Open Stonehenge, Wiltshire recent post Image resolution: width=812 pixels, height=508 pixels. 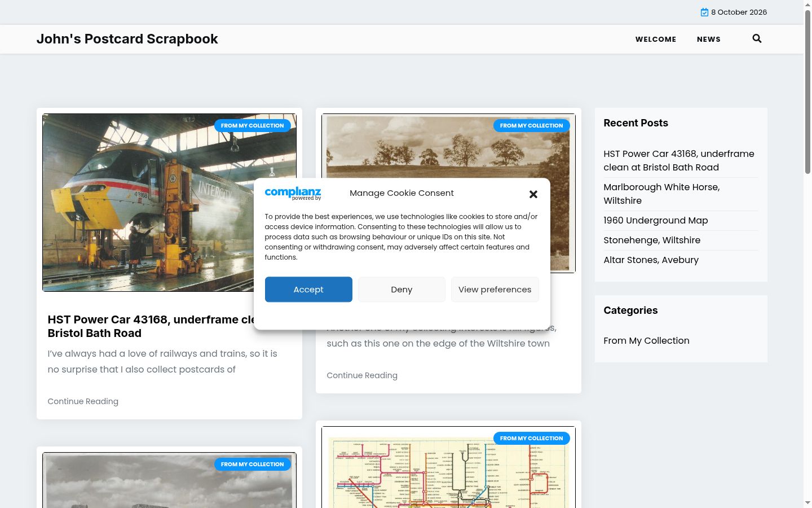tap(652, 240)
